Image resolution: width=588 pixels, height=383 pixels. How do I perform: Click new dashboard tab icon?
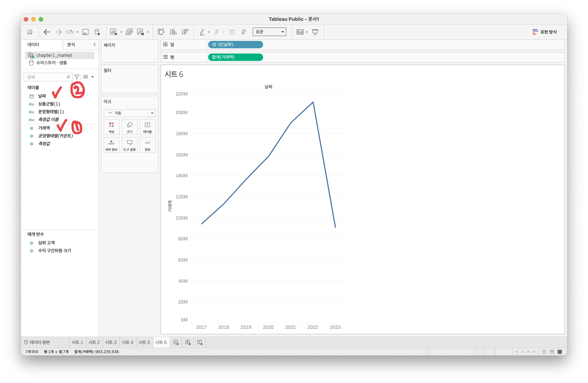click(x=188, y=342)
